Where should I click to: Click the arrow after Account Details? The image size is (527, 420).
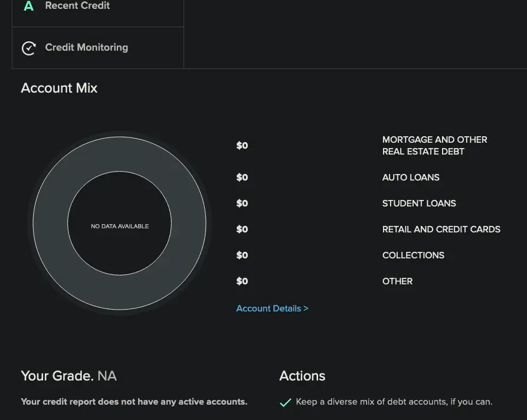pos(306,309)
